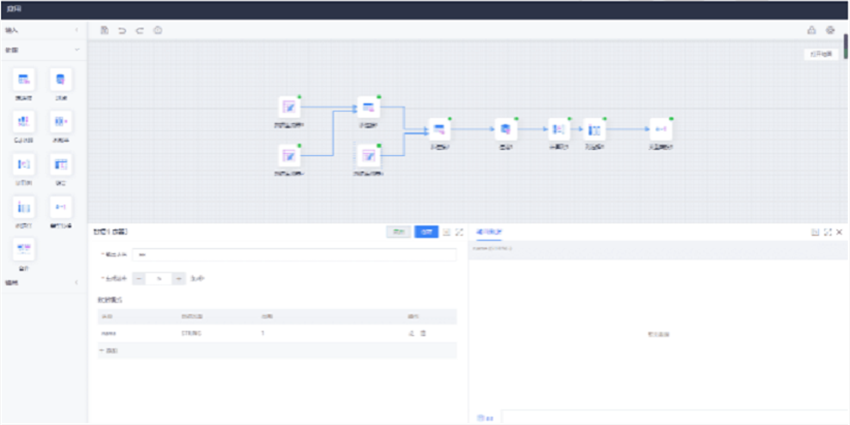Click the icon left of the gear
The height and width of the screenshot is (425, 850).
coord(812,30)
